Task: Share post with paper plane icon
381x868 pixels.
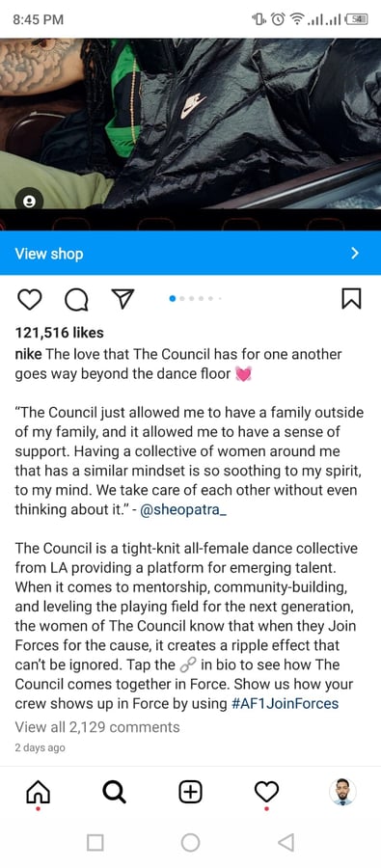Action: (x=122, y=299)
